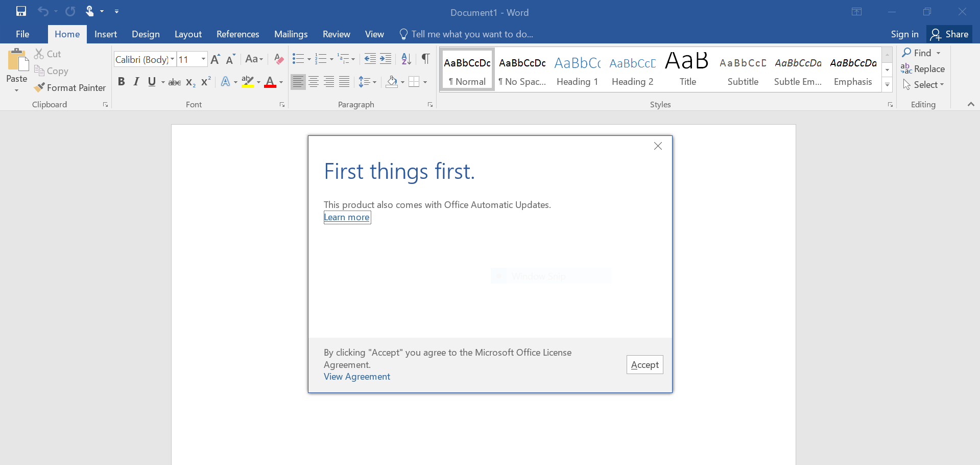
Task: Switch to the Insert tab
Action: (x=105, y=34)
